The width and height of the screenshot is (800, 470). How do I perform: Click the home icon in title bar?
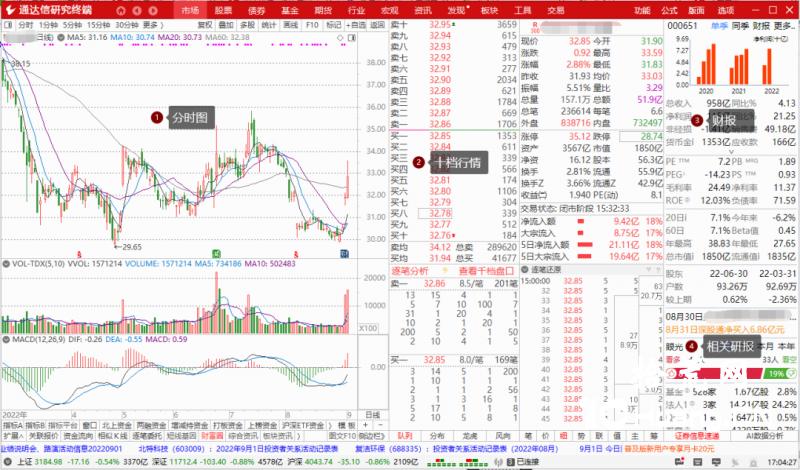coord(120,10)
